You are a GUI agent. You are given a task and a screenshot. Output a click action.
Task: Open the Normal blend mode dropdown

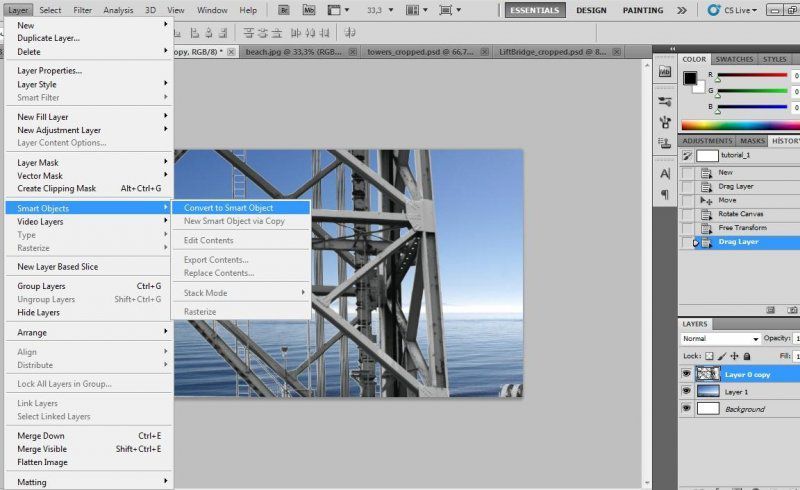tap(719, 338)
